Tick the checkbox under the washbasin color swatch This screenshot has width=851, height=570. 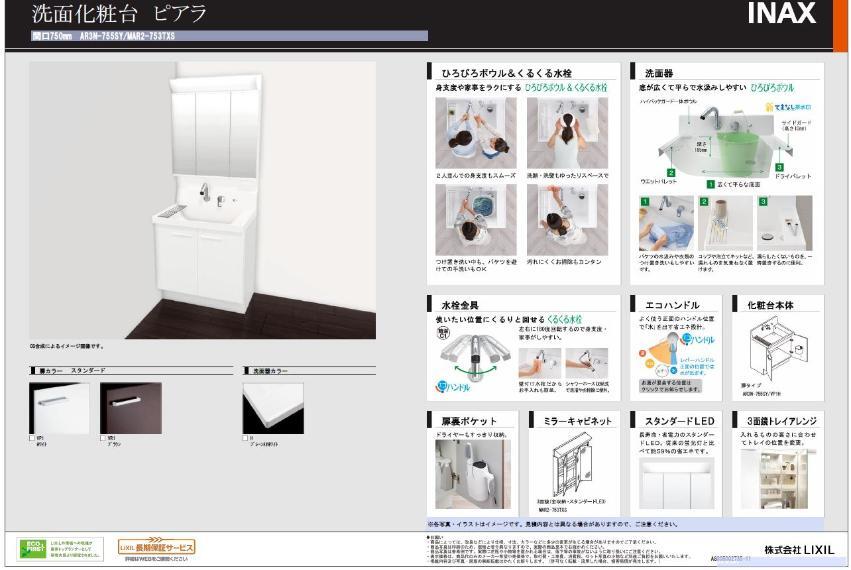coord(245,438)
